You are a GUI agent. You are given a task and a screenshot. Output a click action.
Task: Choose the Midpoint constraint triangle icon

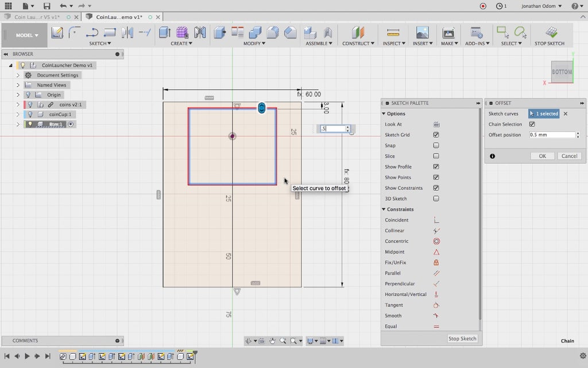[x=436, y=252]
